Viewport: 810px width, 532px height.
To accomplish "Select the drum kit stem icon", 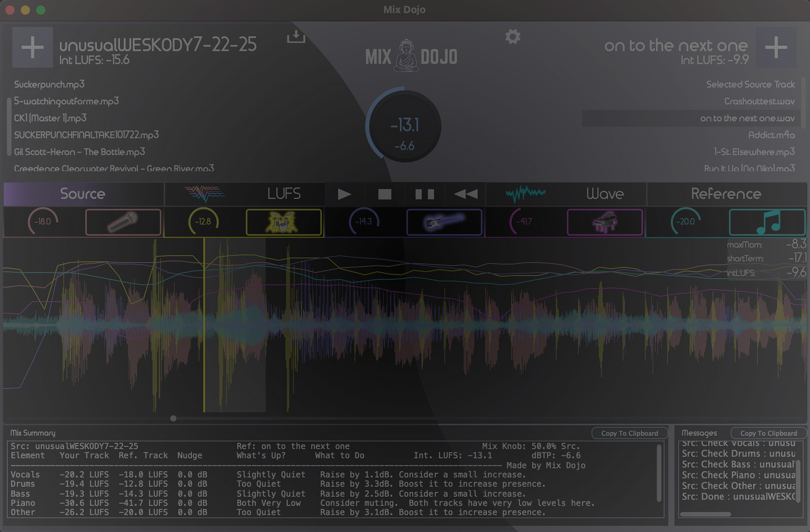I will point(283,222).
